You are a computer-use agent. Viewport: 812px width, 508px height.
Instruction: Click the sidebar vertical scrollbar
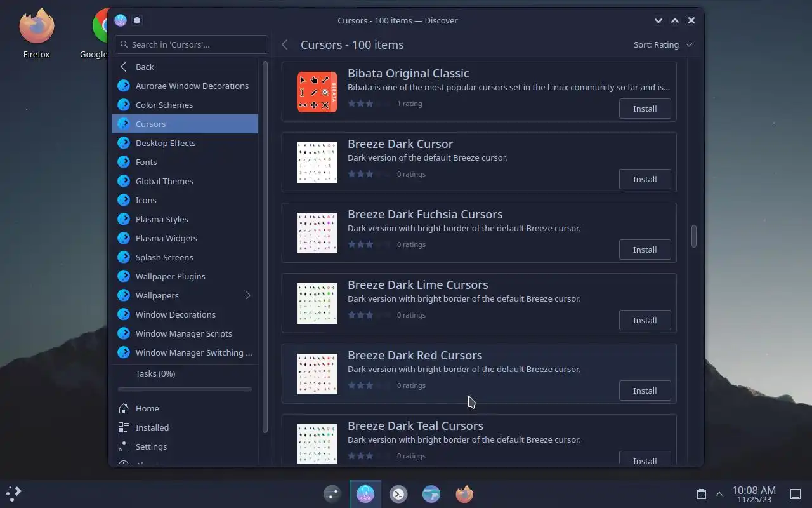pos(265,248)
